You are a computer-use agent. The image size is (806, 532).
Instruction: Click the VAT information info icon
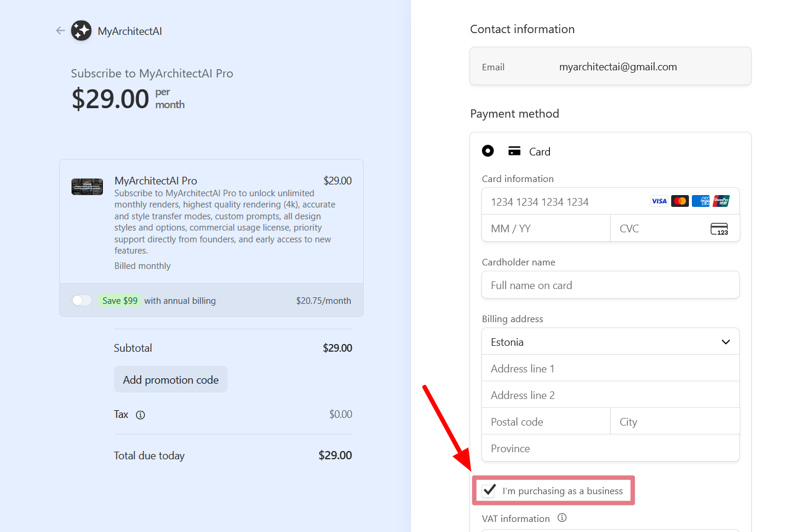click(562, 518)
